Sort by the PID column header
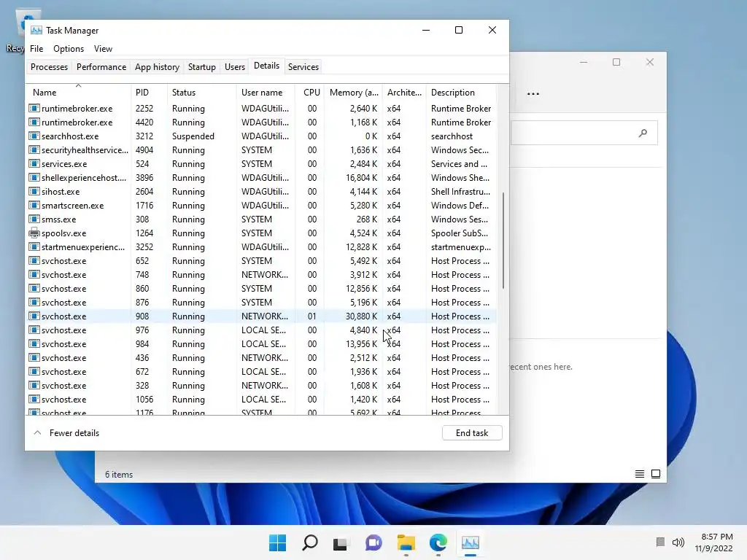Viewport: 747px width, 560px height. tap(149, 93)
